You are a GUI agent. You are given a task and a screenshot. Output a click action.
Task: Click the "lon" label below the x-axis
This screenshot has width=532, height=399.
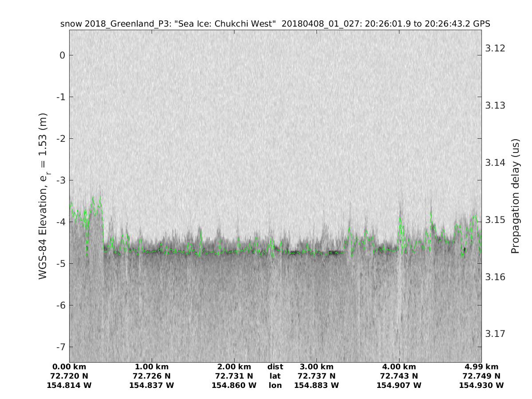(275, 385)
